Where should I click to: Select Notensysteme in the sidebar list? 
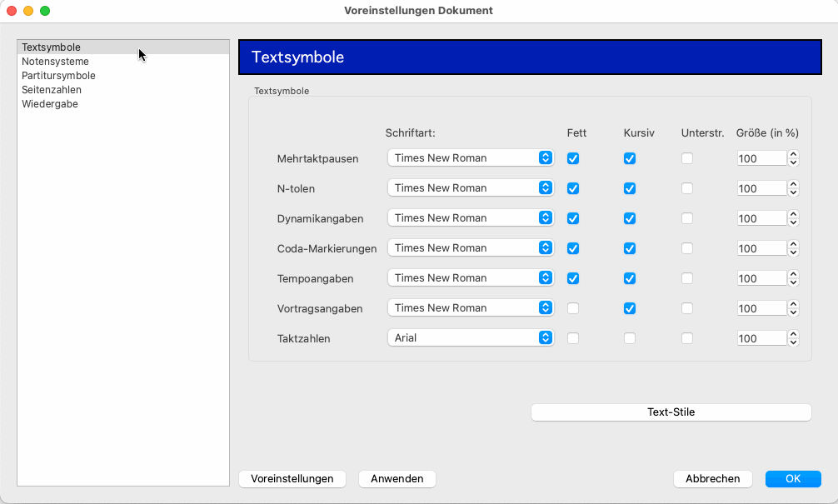[55, 62]
